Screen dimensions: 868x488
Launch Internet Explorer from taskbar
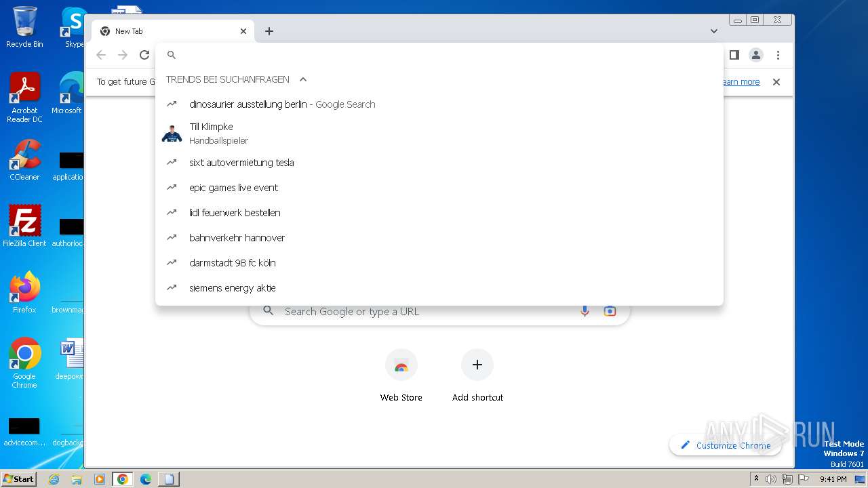coord(54,479)
